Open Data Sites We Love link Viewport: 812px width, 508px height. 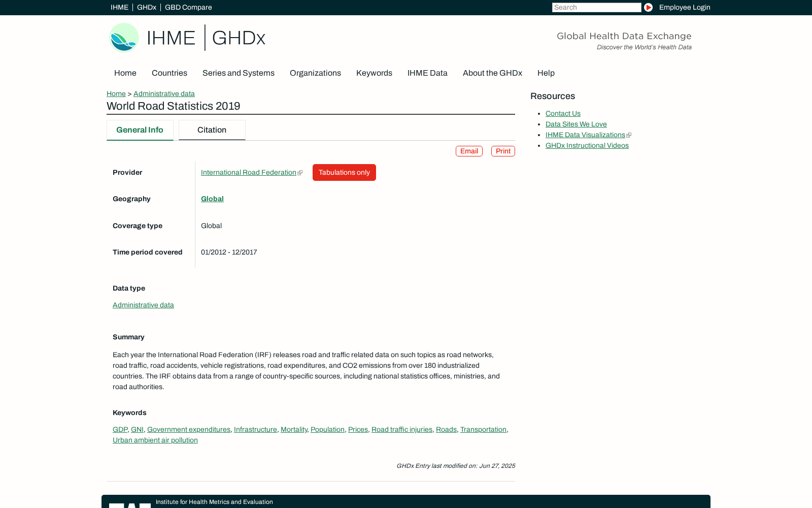pyautogui.click(x=576, y=124)
